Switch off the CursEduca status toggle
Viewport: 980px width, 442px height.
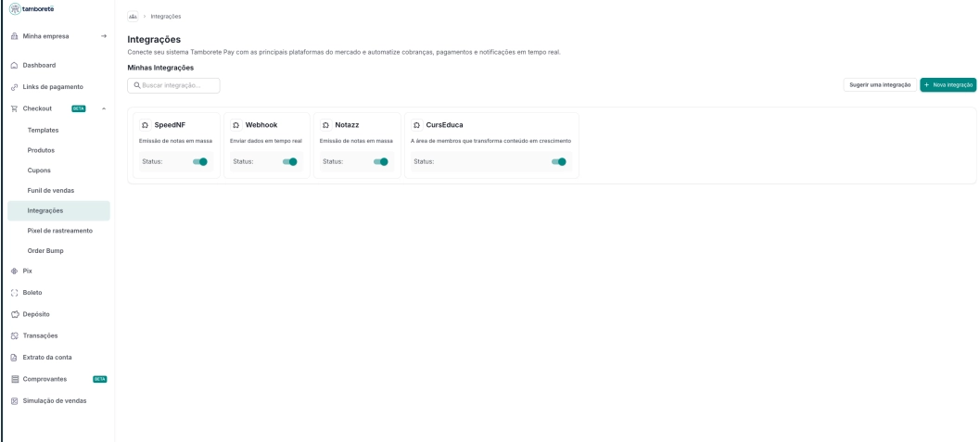click(558, 161)
